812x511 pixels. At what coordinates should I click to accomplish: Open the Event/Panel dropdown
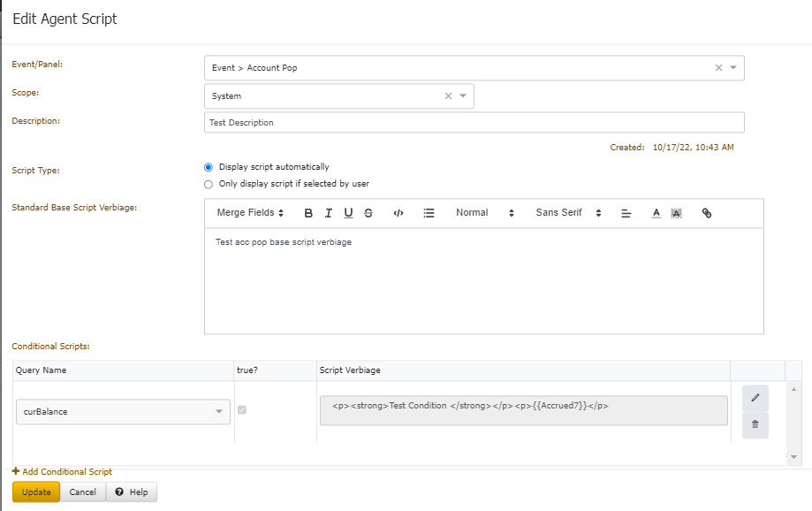[733, 68]
